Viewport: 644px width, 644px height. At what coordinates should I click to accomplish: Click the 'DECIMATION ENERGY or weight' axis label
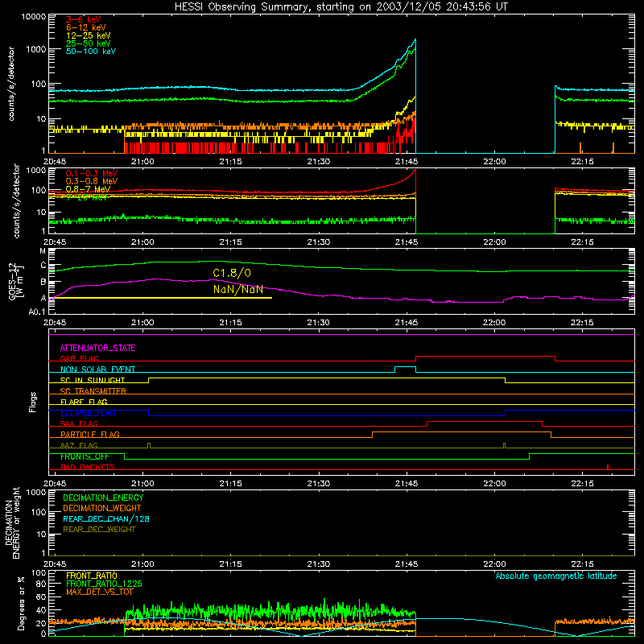[x=12, y=522]
